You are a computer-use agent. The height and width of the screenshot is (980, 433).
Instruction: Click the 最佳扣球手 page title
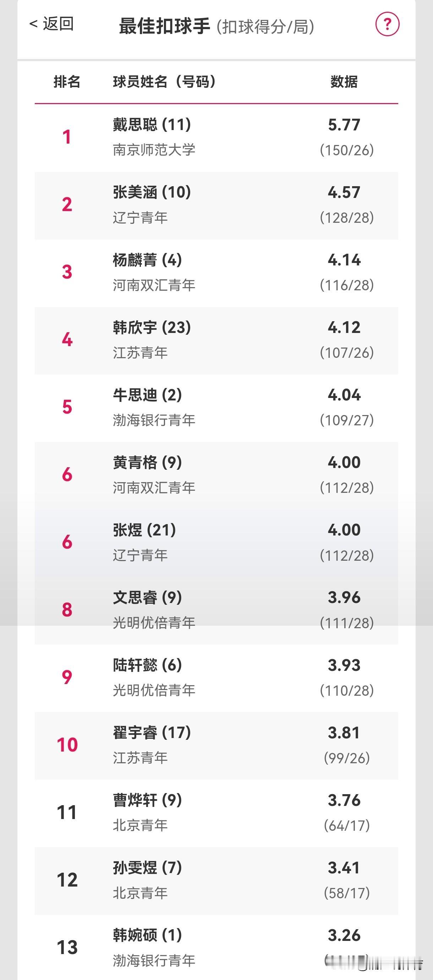pos(165,26)
